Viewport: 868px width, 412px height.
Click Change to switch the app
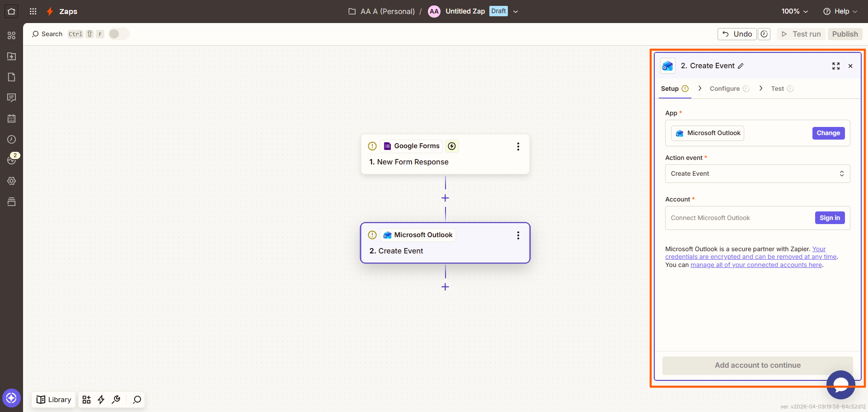828,133
